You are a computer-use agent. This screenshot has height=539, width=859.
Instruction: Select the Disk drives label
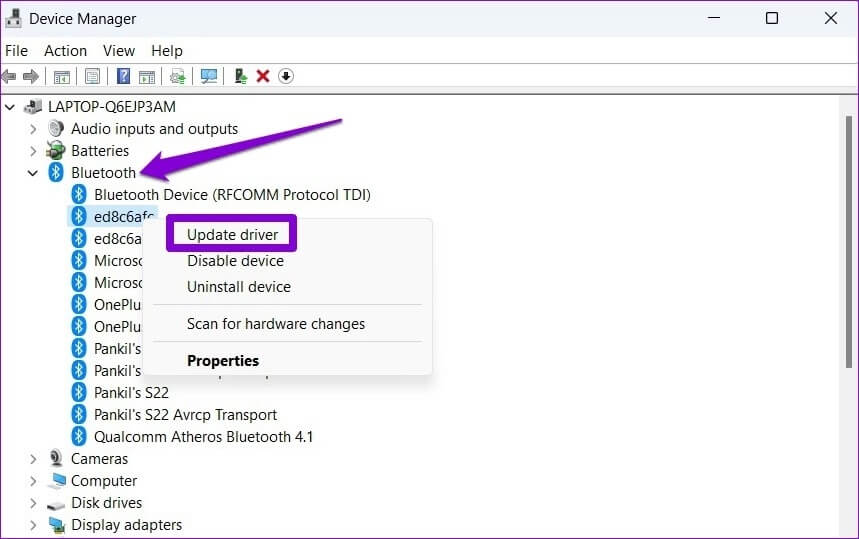106,502
